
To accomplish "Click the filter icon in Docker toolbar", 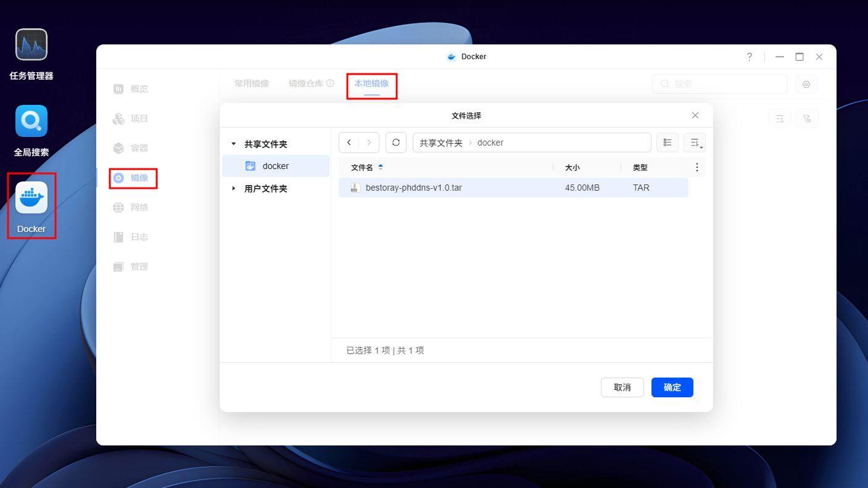I will point(807,118).
